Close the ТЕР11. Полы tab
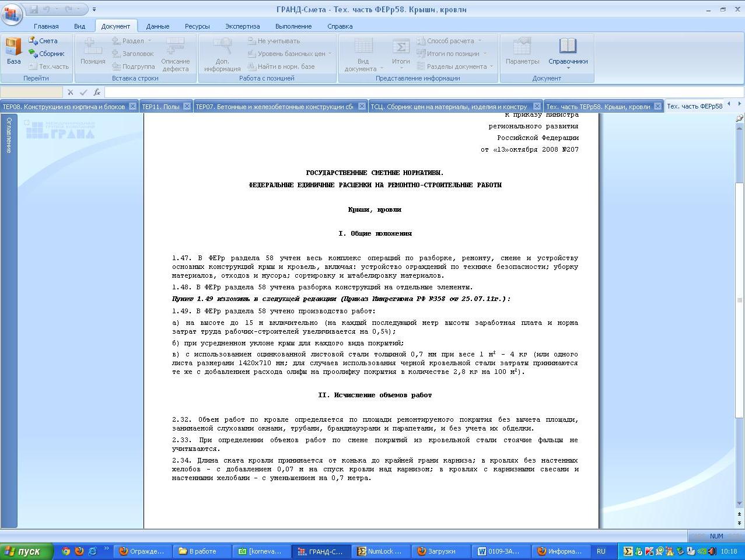The height and width of the screenshot is (560, 745). 187,106
